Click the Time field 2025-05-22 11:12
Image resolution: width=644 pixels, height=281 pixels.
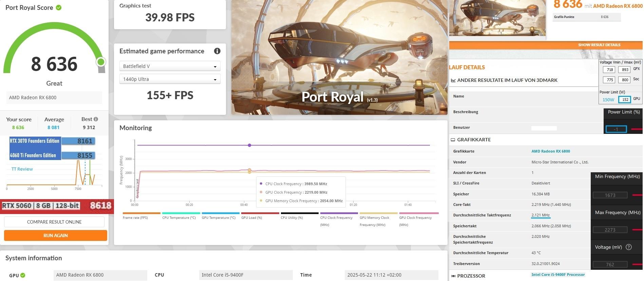[x=391, y=275]
